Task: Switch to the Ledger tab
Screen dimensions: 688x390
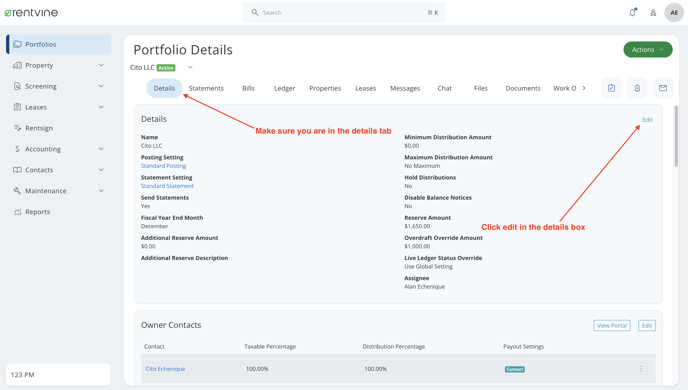Action: [284, 88]
